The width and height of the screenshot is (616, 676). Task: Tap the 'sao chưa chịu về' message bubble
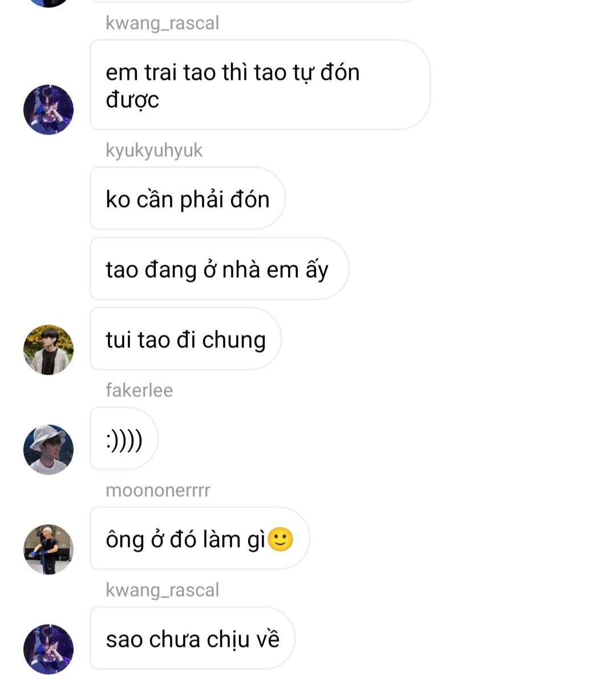click(193, 638)
